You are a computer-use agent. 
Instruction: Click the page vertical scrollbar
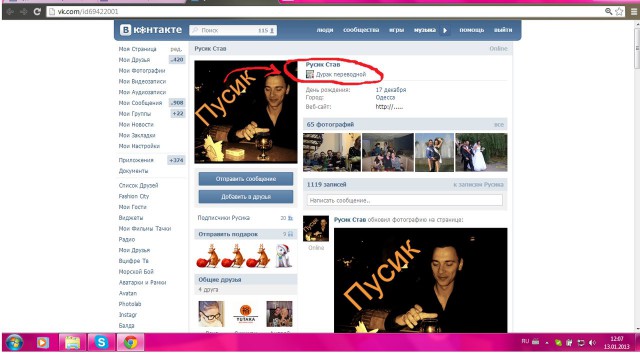point(637,176)
